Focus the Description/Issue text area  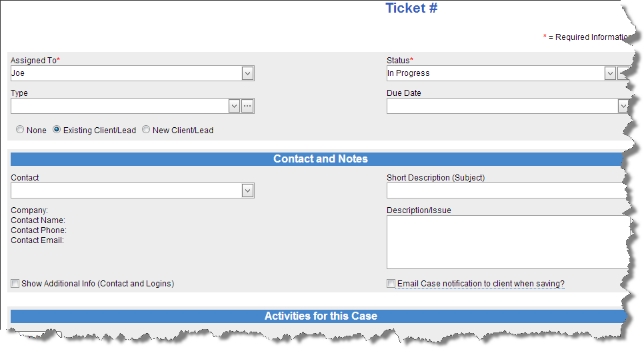(x=507, y=242)
